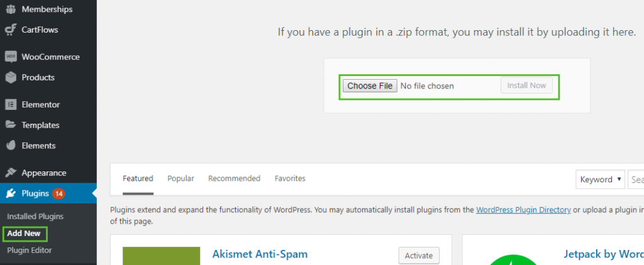This screenshot has height=265, width=644.
Task: Click the Akismet Anti-Spam plugin thumbnail
Action: tap(161, 256)
